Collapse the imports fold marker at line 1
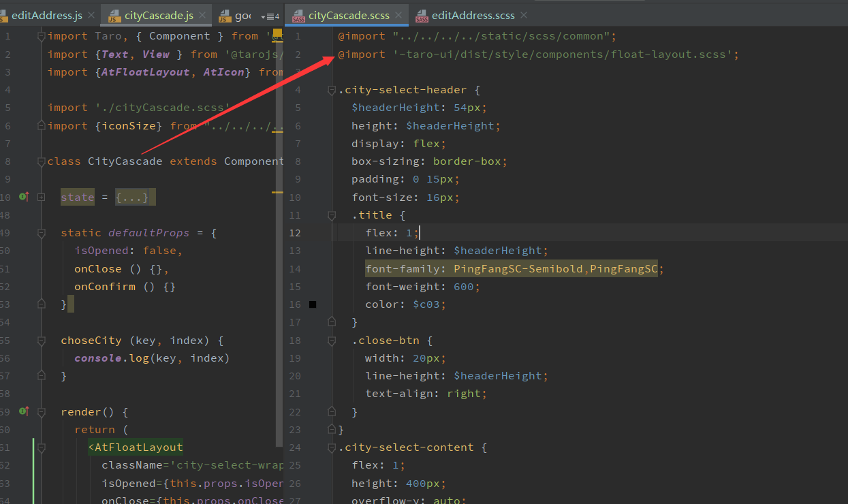This screenshot has height=504, width=848. point(42,36)
